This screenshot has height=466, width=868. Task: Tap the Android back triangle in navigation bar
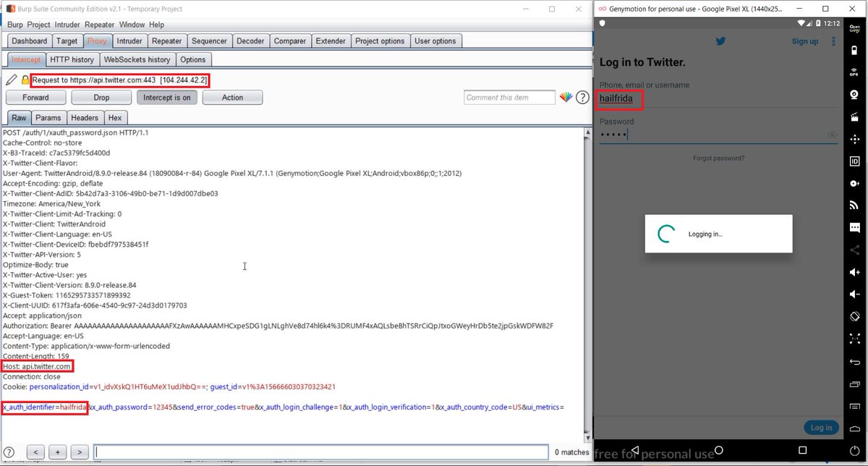tap(636, 452)
